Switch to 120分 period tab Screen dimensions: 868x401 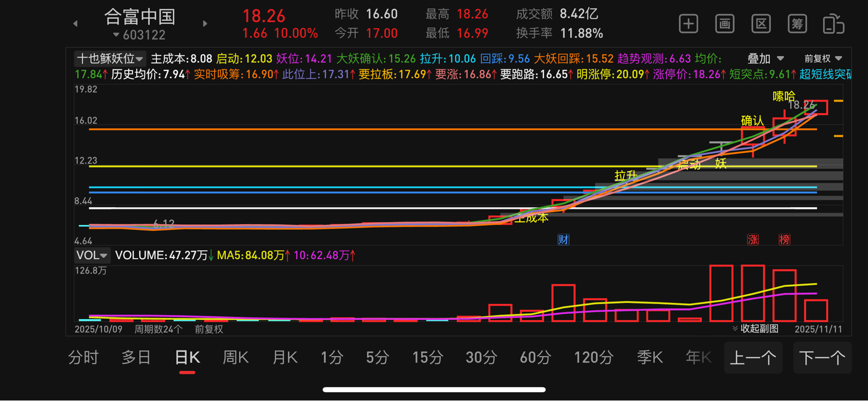tap(594, 358)
